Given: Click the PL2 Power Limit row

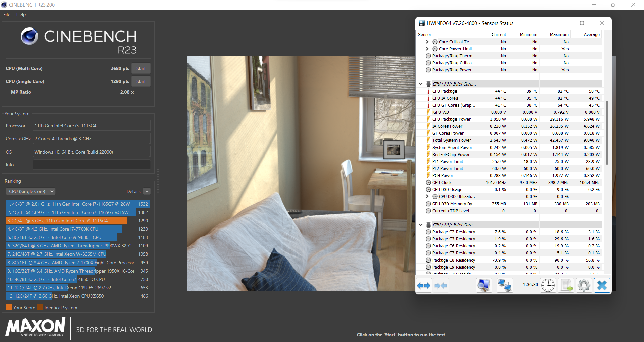Looking at the screenshot, I should tap(509, 169).
